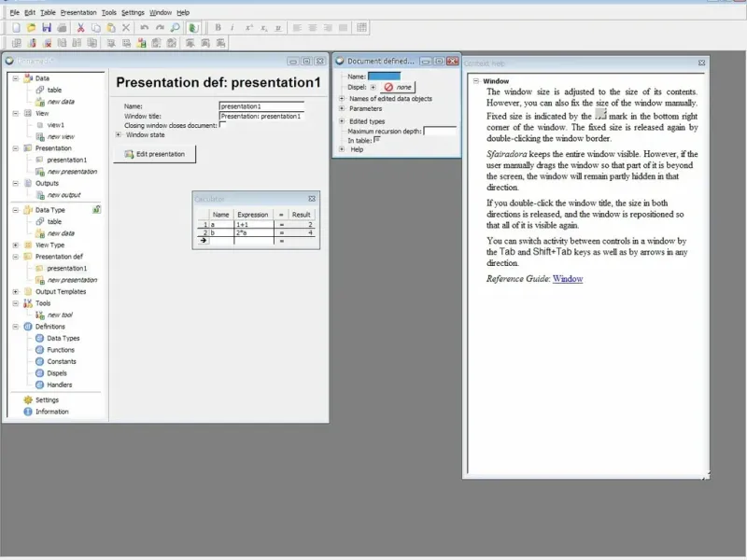Open the Tools menu
Screen dimensions: 747x560
point(109,12)
